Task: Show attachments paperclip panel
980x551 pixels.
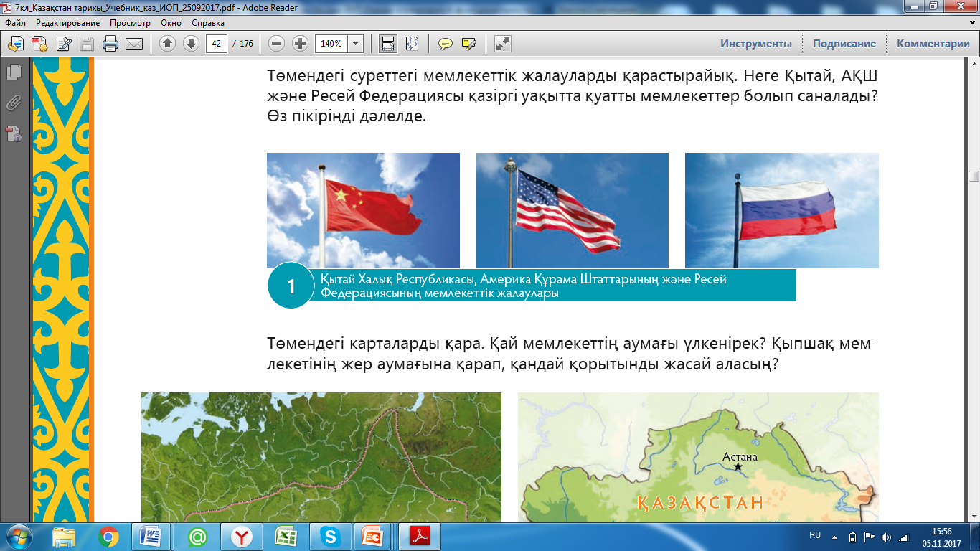Action: 14,103
